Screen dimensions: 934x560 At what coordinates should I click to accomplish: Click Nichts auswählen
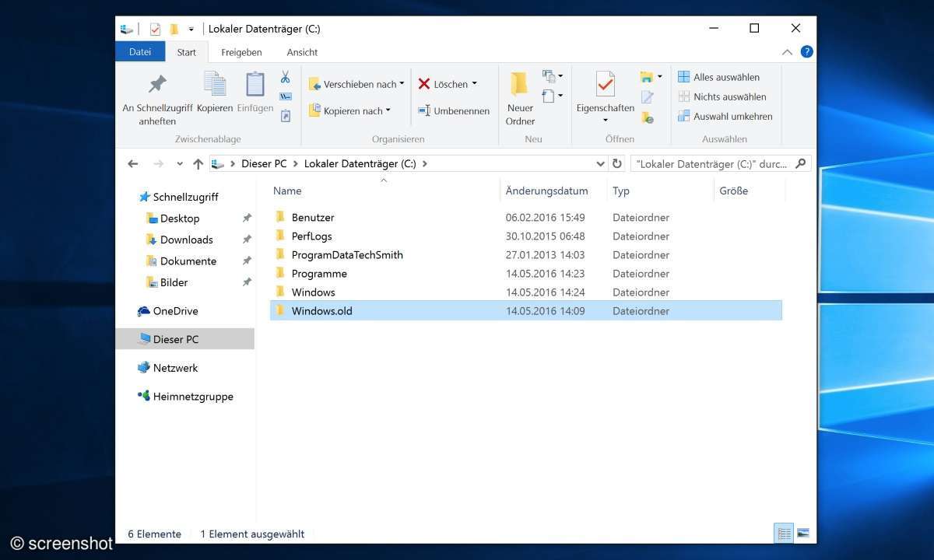point(722,96)
